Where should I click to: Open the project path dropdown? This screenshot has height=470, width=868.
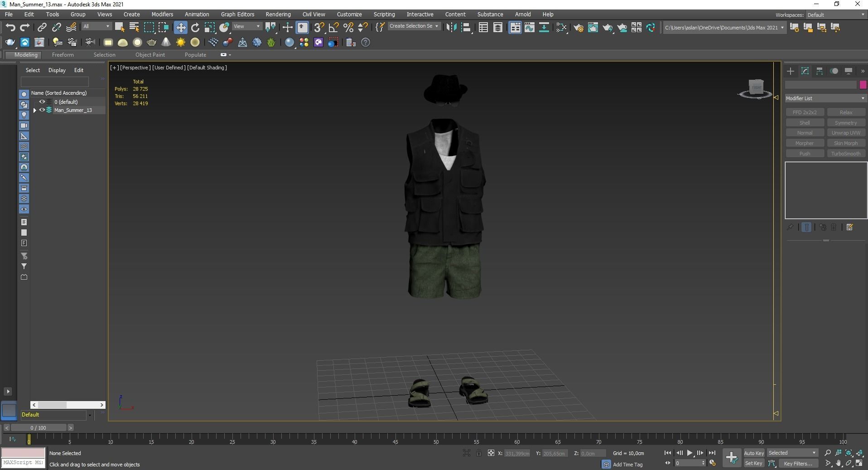click(723, 28)
